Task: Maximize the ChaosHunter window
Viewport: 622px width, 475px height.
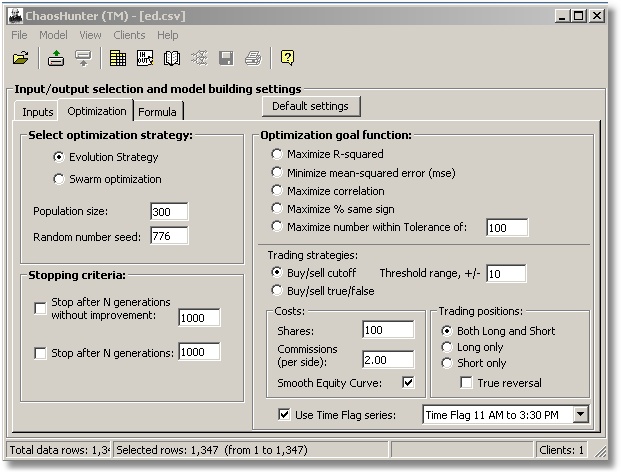Action: 579,16
